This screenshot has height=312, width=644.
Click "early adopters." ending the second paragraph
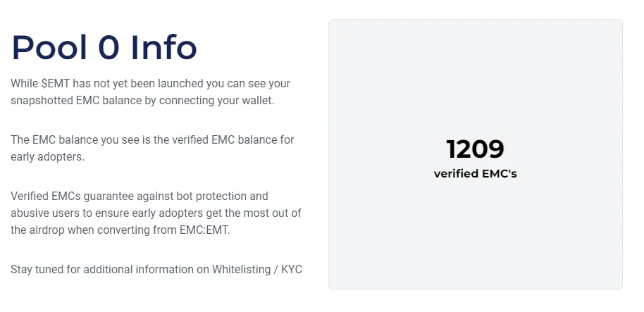click(x=47, y=157)
